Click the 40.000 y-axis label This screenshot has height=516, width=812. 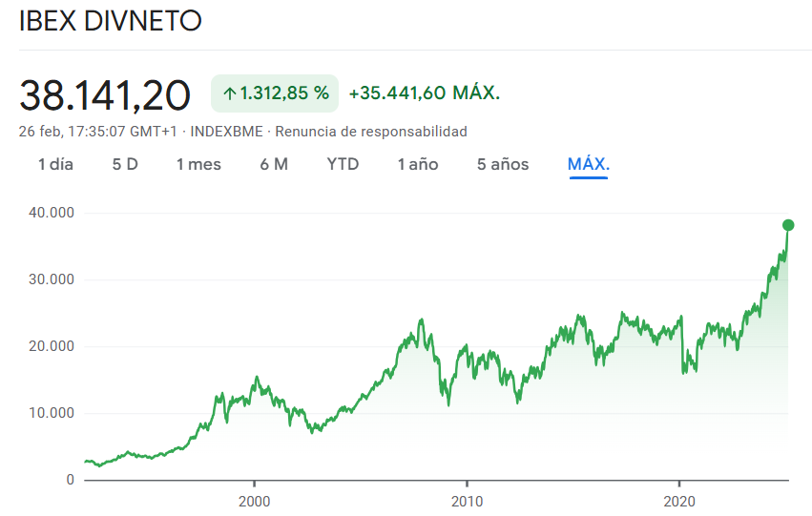coord(52,213)
